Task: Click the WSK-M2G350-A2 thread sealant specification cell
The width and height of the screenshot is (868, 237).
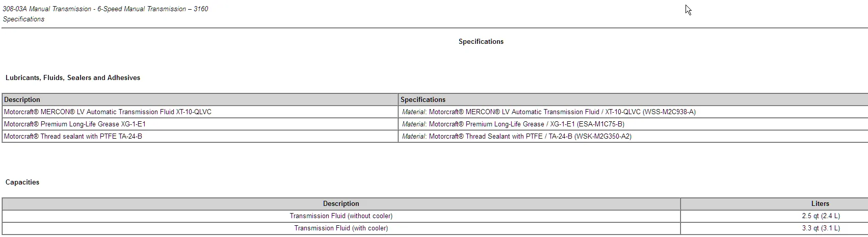Action: 633,136
